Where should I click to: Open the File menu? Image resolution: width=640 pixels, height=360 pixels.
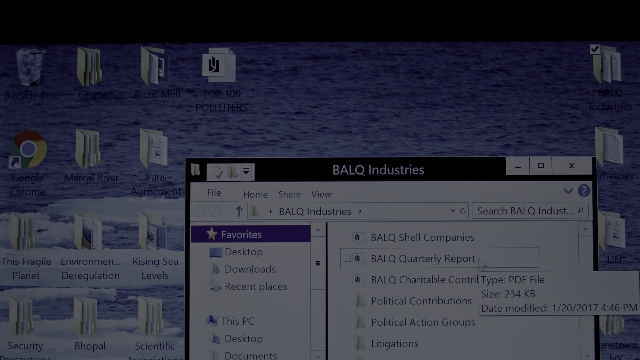point(214,193)
